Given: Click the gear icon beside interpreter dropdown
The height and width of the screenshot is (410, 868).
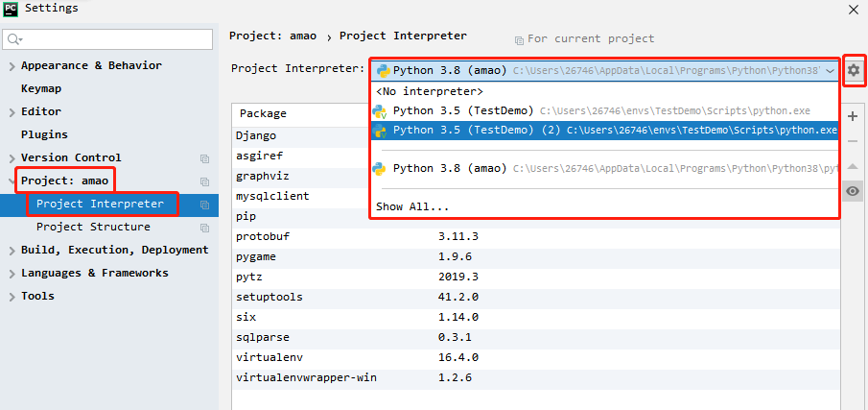Looking at the screenshot, I should point(854,70).
